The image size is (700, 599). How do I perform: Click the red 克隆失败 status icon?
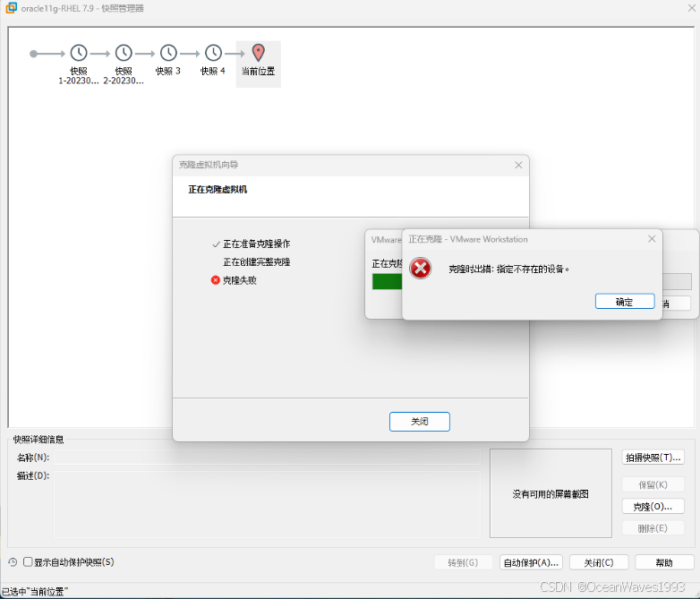point(215,280)
